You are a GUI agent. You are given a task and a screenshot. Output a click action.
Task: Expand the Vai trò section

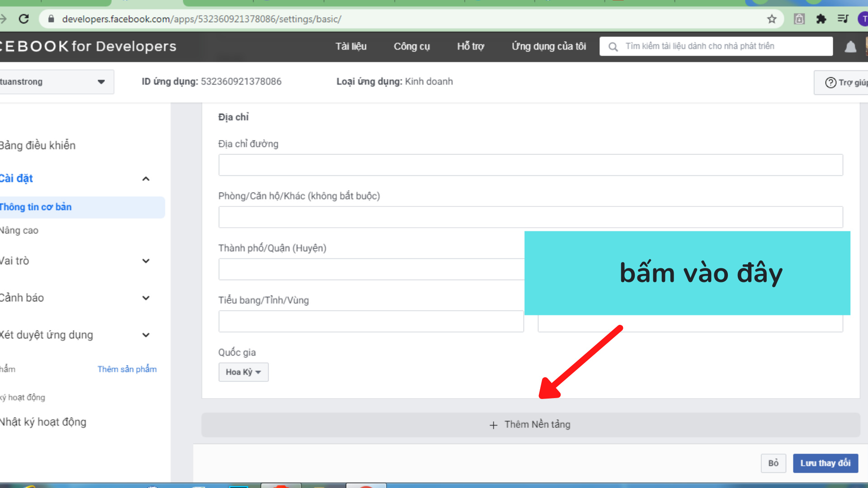pos(146,261)
